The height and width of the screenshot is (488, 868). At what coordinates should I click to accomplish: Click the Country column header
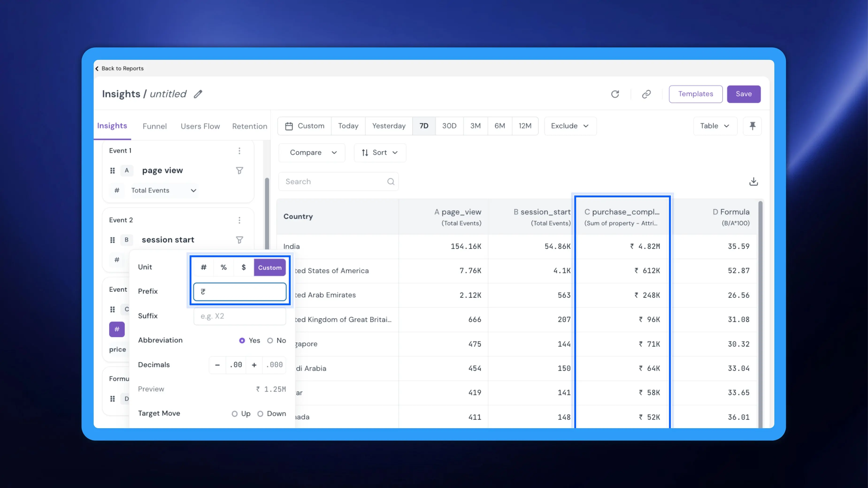337,217
